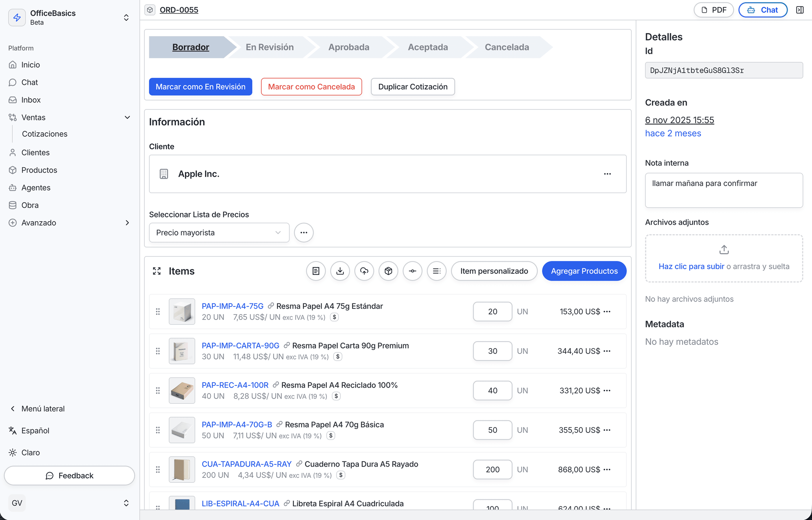Click the receipt icon in the Items toolbar
Image resolution: width=812 pixels, height=520 pixels.
(316, 271)
